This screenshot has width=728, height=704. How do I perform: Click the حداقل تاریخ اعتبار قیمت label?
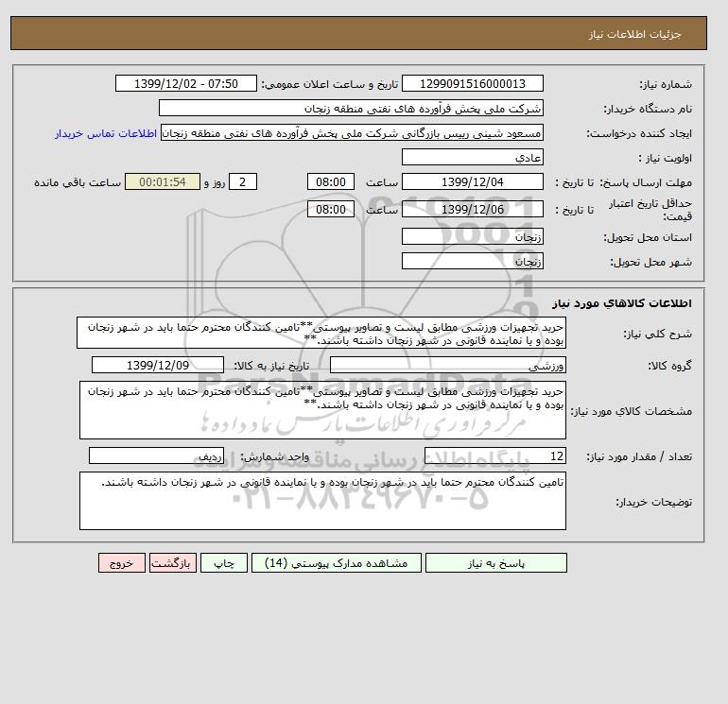coord(650,210)
